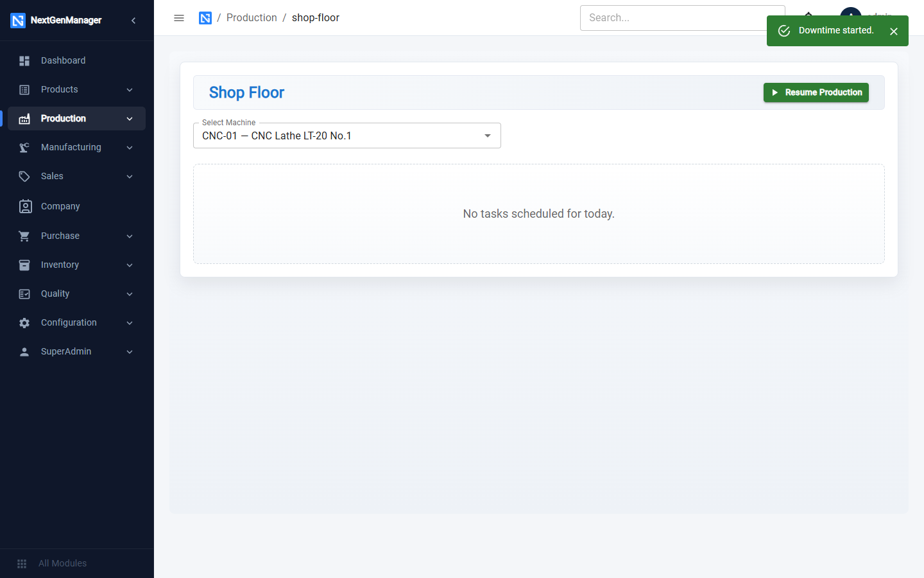Click the Resume Production button
Screen dimensions: 924x578
816,92
